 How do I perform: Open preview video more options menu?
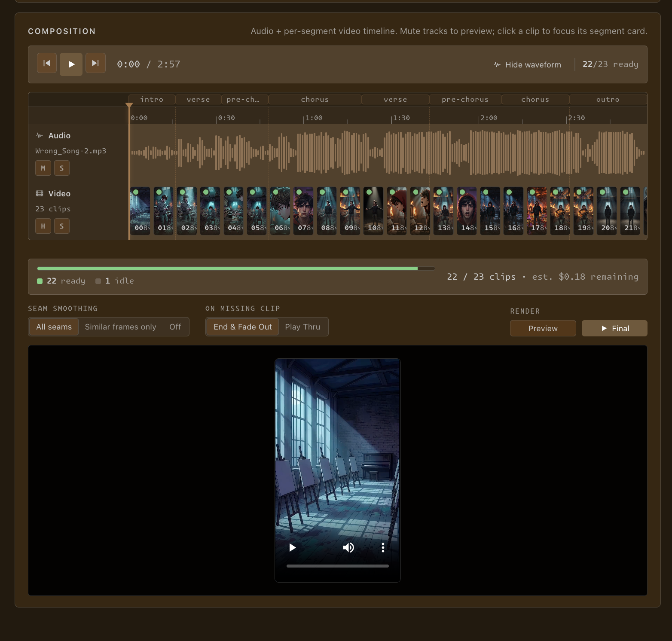383,547
